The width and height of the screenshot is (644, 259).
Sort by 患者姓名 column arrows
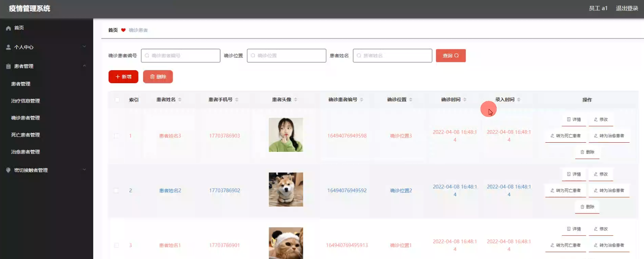pyautogui.click(x=180, y=100)
